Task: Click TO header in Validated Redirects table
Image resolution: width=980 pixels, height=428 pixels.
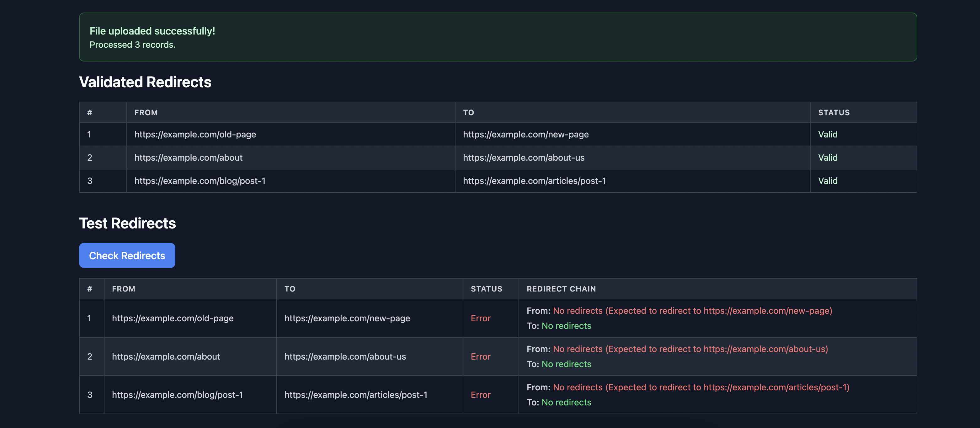Action: [468, 113]
